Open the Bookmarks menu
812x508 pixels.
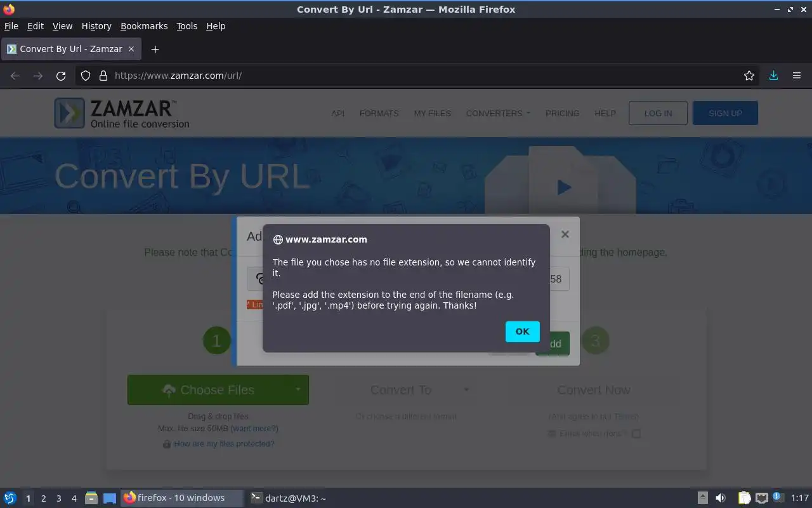tap(144, 26)
